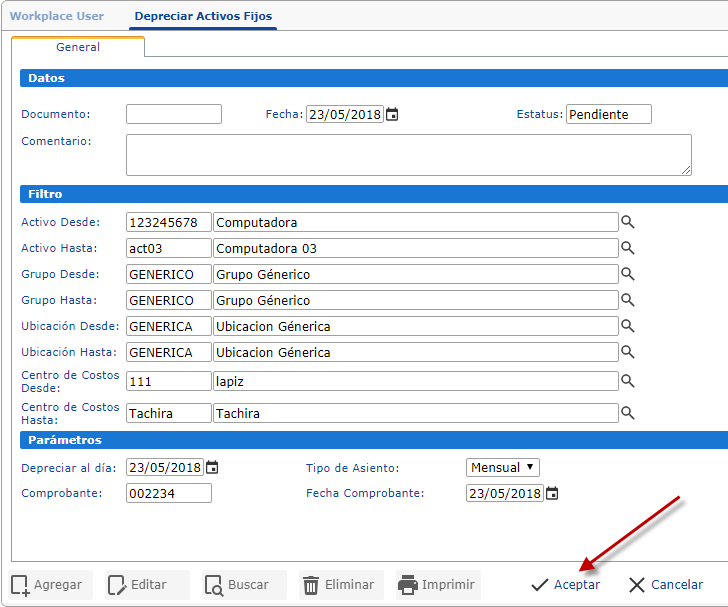The width and height of the screenshot is (728, 607).
Task: Switch to the Workplace User tab
Action: pyautogui.click(x=57, y=16)
